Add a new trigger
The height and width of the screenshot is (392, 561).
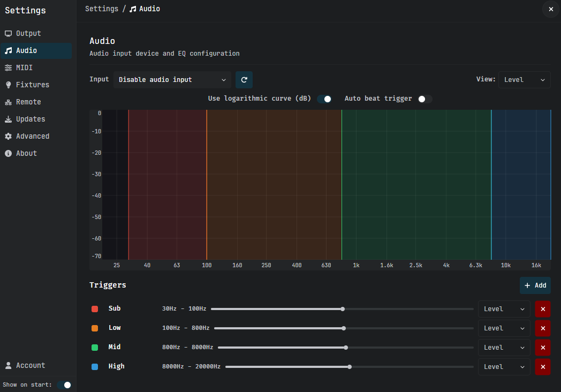(x=535, y=285)
